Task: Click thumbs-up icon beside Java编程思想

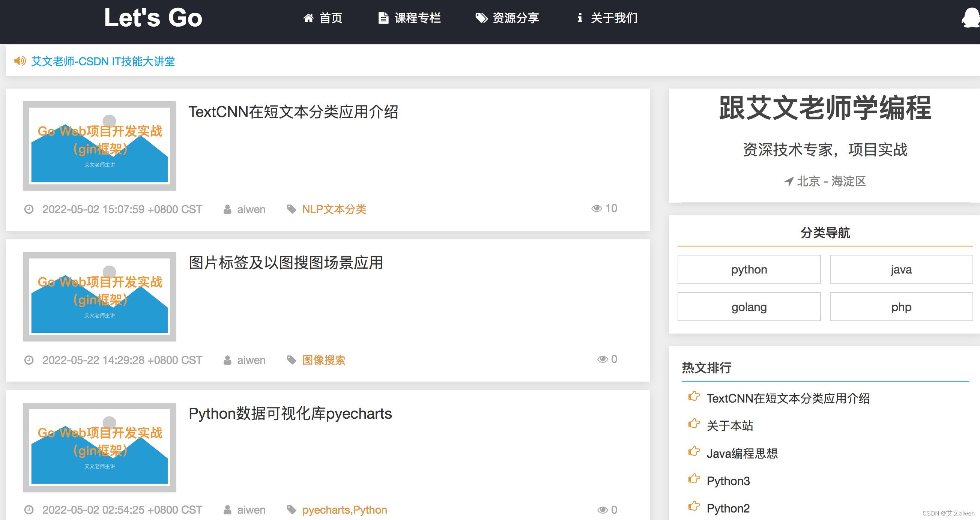Action: click(694, 452)
